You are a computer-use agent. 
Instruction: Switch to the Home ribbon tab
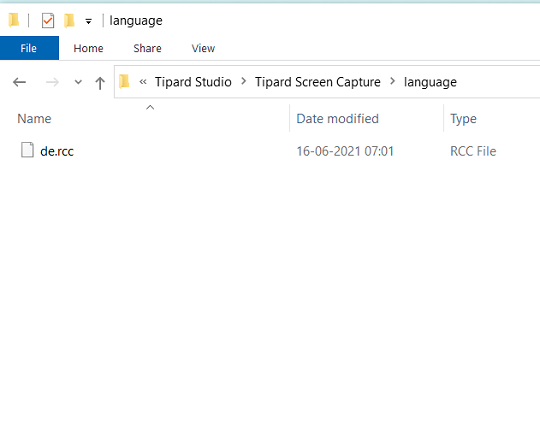(88, 48)
